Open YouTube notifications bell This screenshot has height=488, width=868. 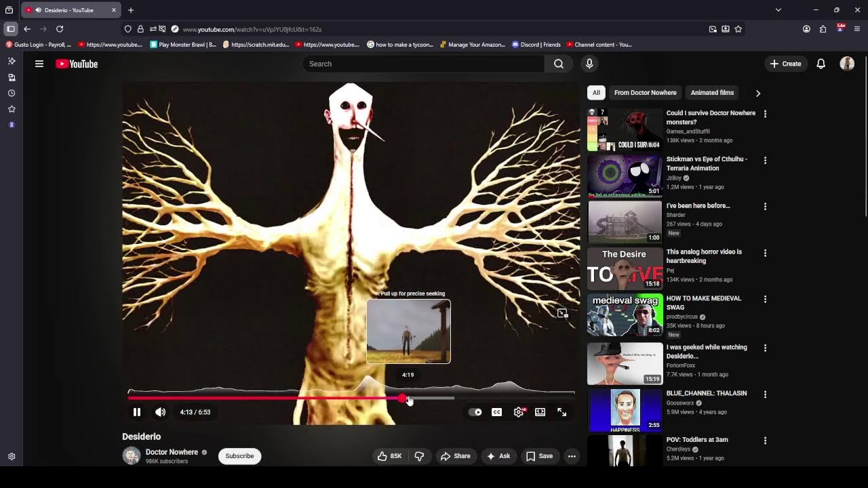(x=821, y=64)
